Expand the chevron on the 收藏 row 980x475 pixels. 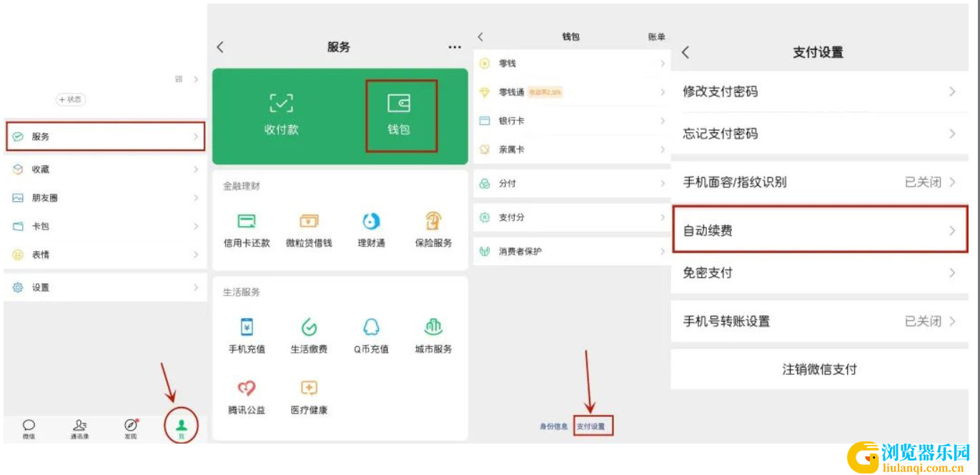pyautogui.click(x=196, y=170)
